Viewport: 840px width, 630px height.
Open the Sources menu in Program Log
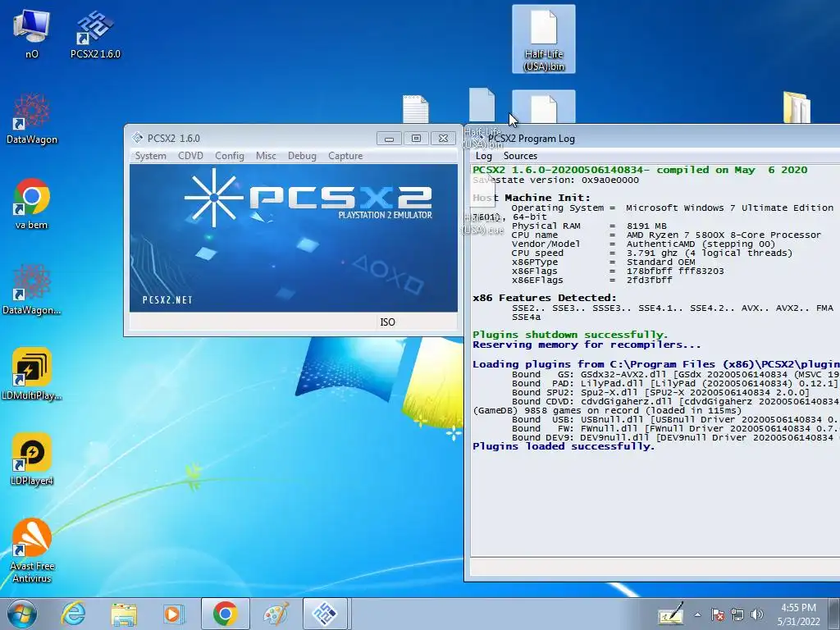click(x=520, y=156)
